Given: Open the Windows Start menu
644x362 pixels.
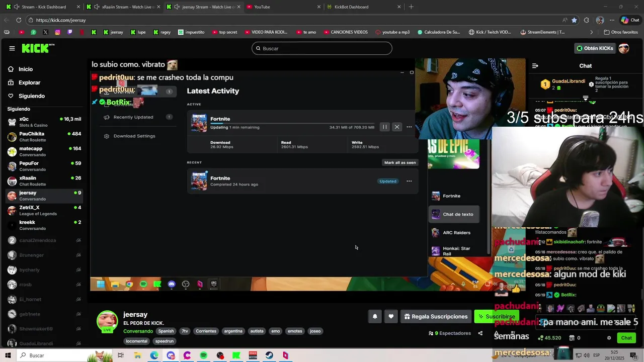Looking at the screenshot, I should 8,355.
